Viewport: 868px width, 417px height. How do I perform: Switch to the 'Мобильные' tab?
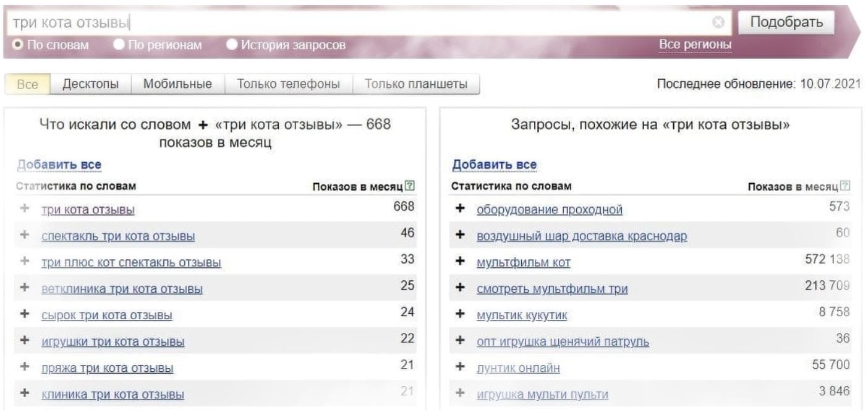click(177, 84)
